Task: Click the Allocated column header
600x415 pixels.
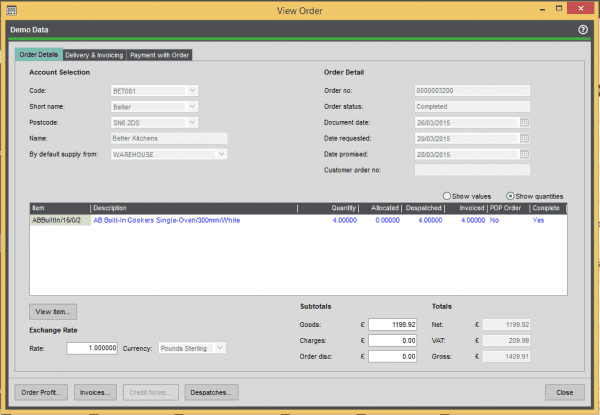Action: coord(380,208)
